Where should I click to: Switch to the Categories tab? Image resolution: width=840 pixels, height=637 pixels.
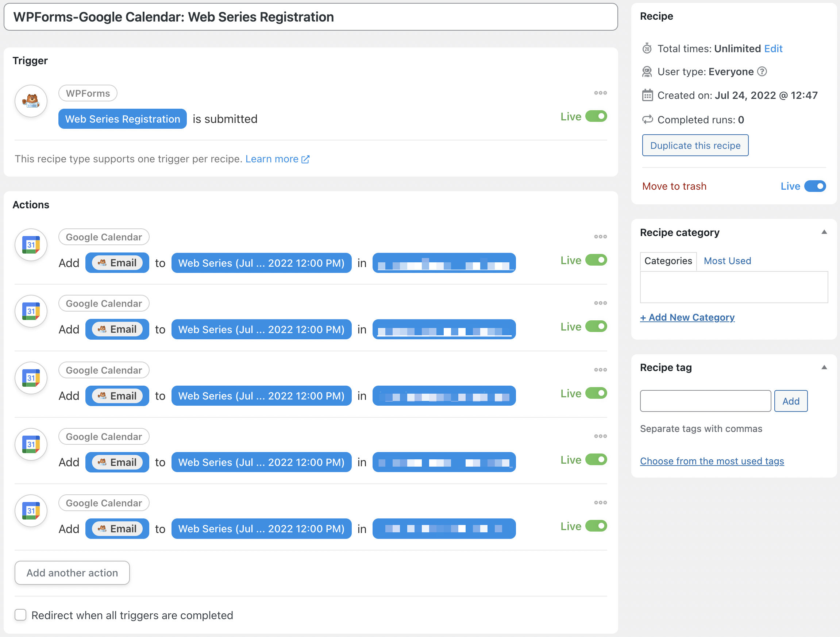tap(668, 261)
